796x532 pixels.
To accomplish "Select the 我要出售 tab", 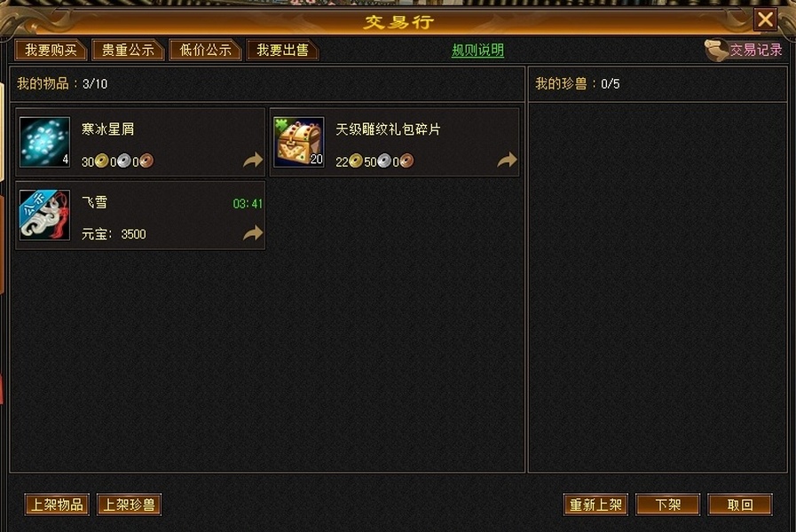I will click(x=282, y=50).
